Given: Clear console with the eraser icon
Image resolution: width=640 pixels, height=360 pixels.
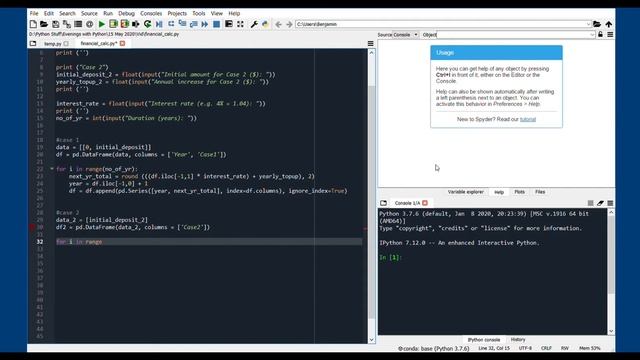Looking at the screenshot, I should pos(600,203).
